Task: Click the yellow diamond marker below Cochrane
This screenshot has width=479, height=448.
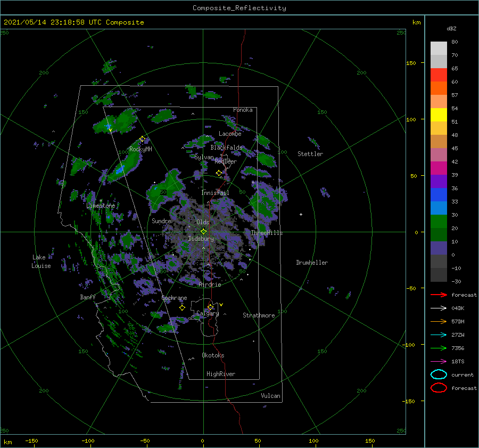Action: [182, 308]
